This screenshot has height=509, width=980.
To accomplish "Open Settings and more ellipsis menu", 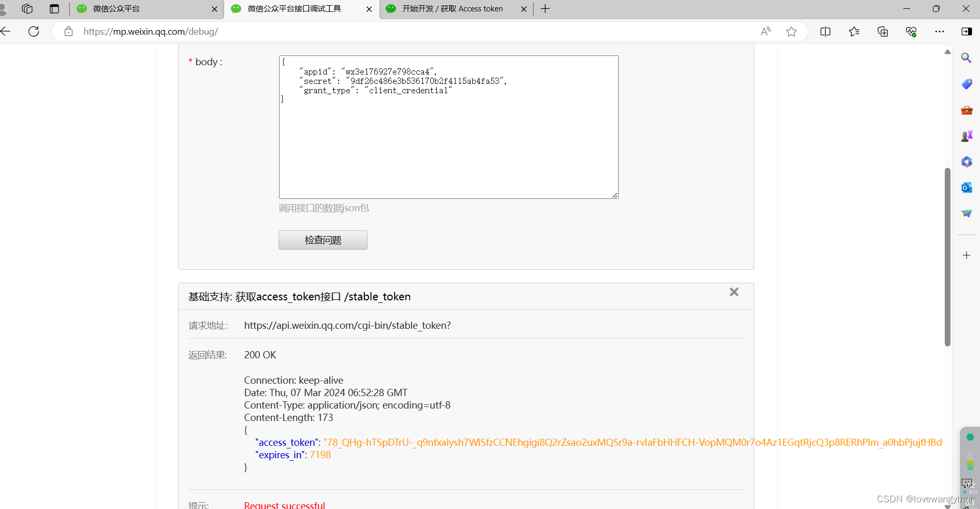I will [x=940, y=32].
